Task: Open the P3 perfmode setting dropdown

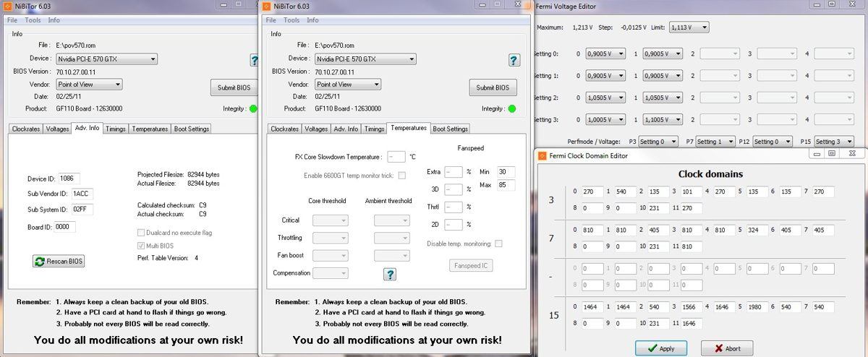Action: [x=659, y=142]
